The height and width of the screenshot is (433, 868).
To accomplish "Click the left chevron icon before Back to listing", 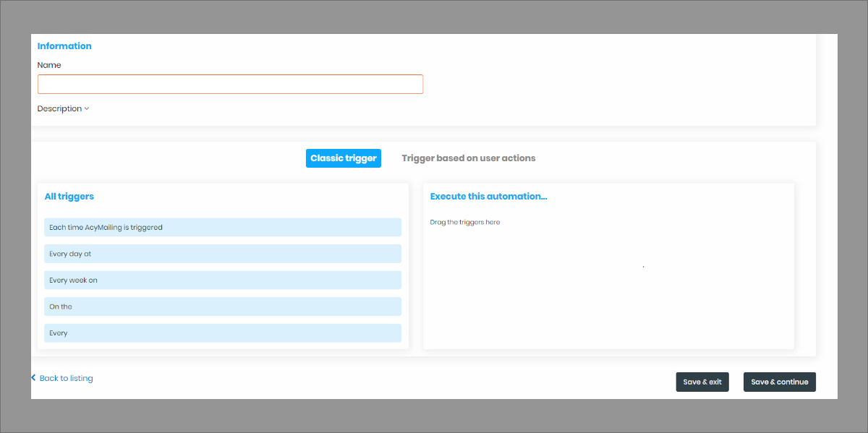I will [34, 377].
